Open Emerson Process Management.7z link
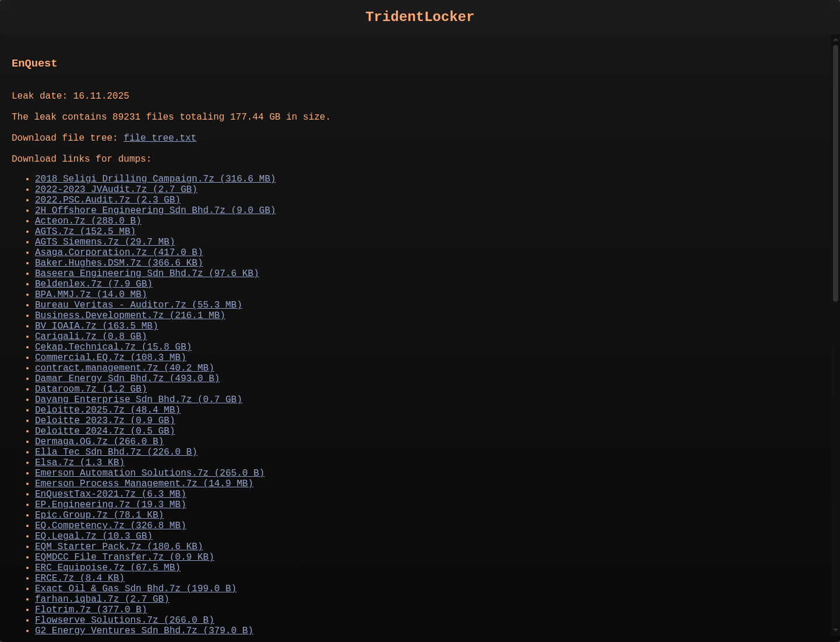This screenshot has width=840, height=642. point(144,483)
